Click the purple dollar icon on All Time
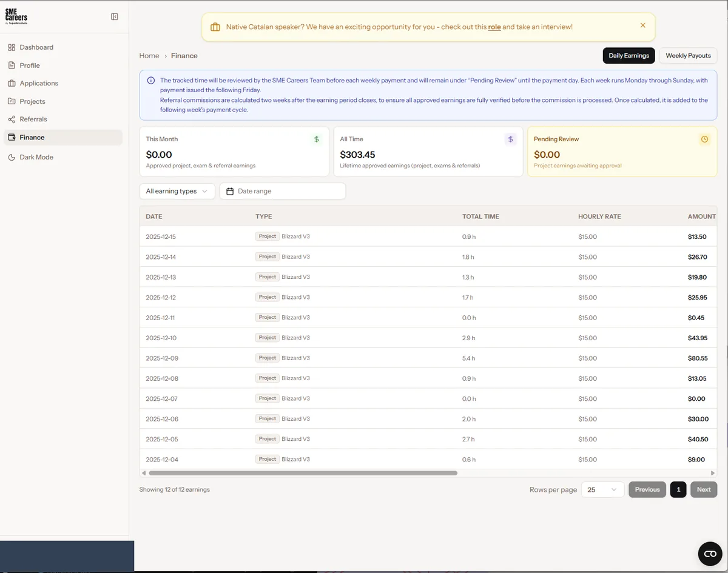The image size is (728, 573). point(510,139)
